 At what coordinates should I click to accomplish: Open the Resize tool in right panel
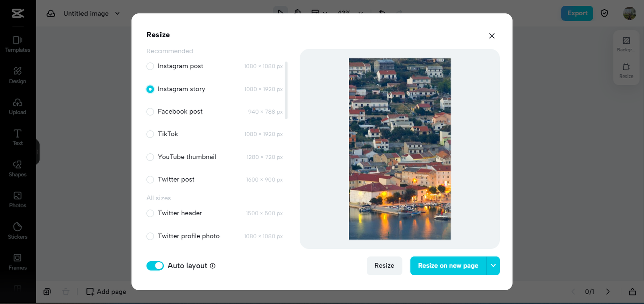click(626, 70)
